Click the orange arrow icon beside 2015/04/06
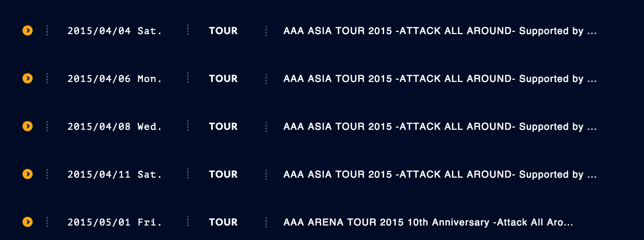This screenshot has width=644, height=240. (x=28, y=78)
